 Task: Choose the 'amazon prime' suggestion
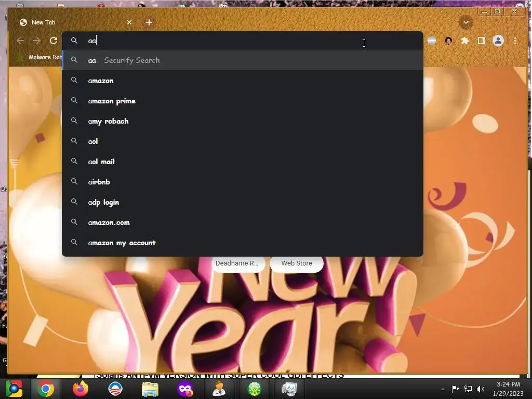pyautogui.click(x=243, y=101)
